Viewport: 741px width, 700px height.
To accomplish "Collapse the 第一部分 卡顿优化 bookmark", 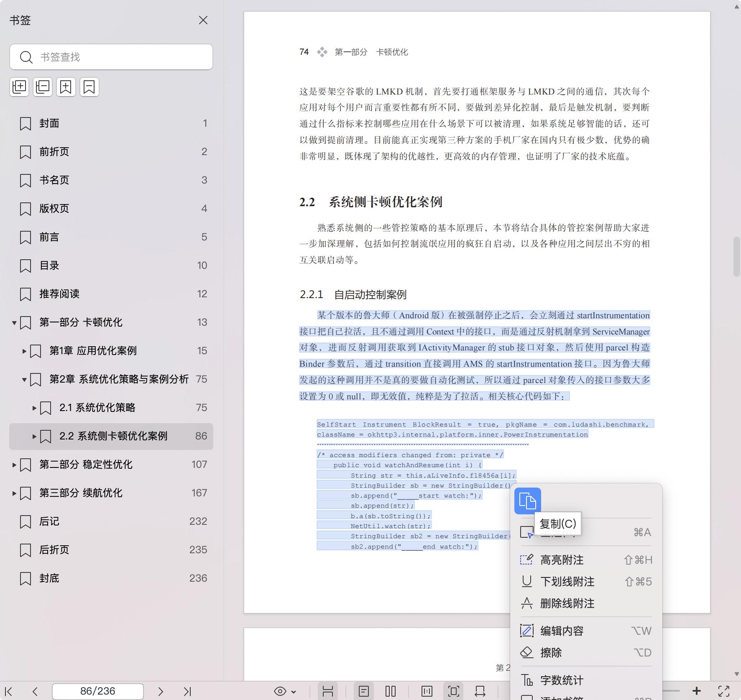I will pos(14,322).
